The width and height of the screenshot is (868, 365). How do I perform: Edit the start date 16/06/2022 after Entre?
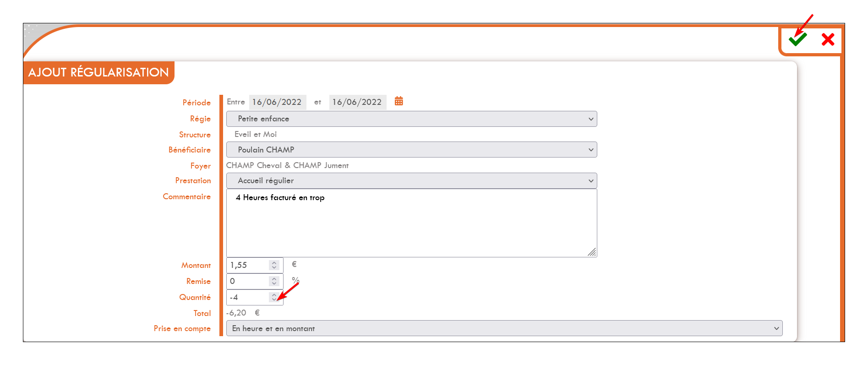coord(277,102)
